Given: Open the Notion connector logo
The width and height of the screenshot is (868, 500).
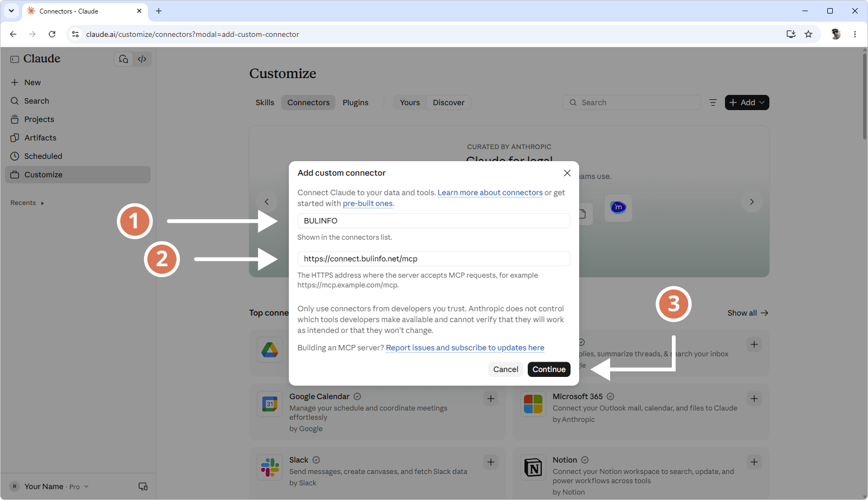Looking at the screenshot, I should (533, 467).
